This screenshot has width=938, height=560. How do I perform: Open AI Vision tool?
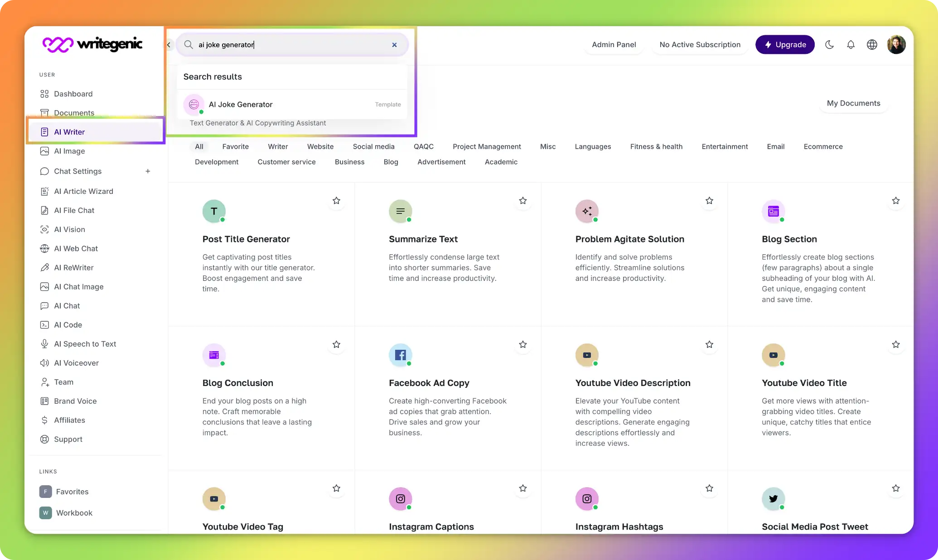pos(69,229)
